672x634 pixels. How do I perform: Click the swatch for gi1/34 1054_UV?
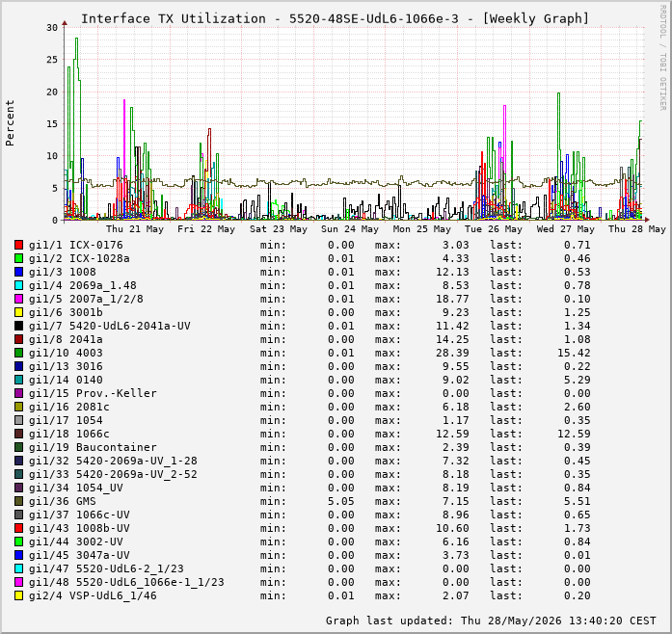18,488
